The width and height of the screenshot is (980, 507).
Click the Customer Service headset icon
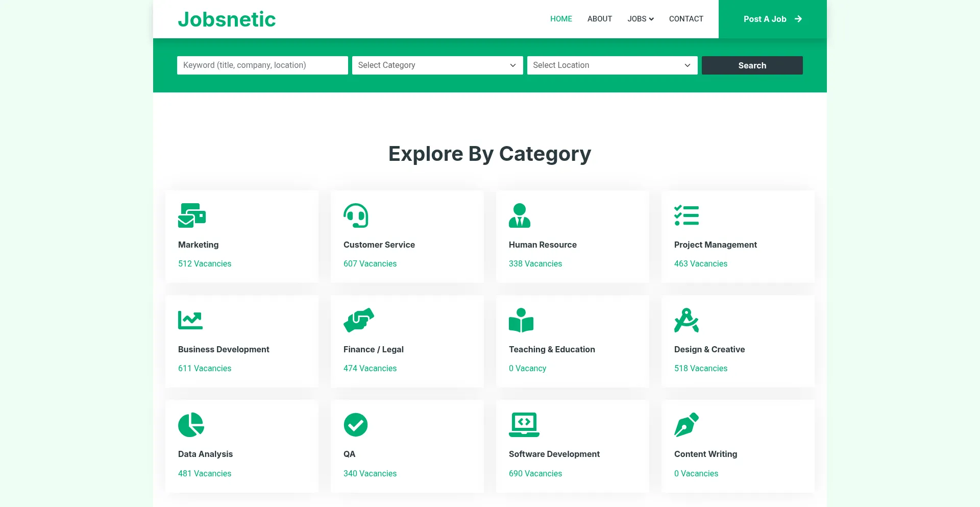pos(356,215)
